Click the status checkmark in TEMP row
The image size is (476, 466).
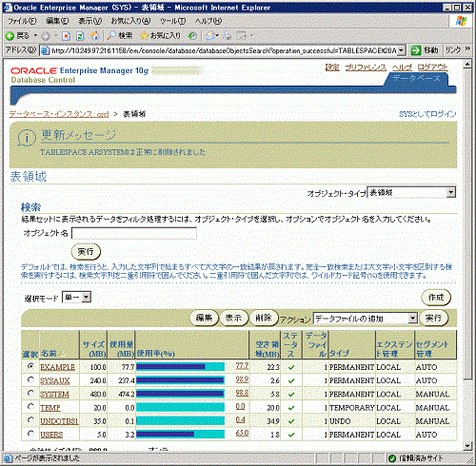[291, 408]
